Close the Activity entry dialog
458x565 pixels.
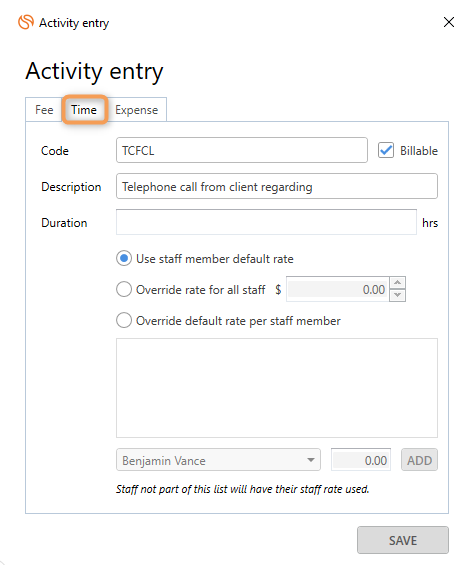pos(448,22)
